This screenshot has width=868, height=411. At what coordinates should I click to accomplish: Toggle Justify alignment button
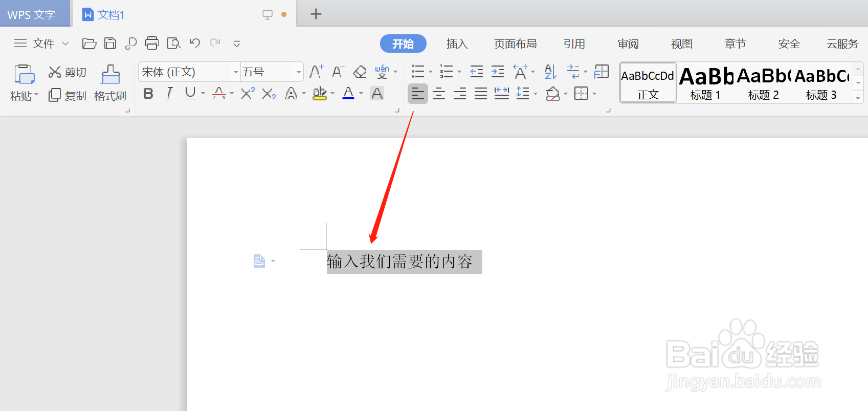click(481, 94)
